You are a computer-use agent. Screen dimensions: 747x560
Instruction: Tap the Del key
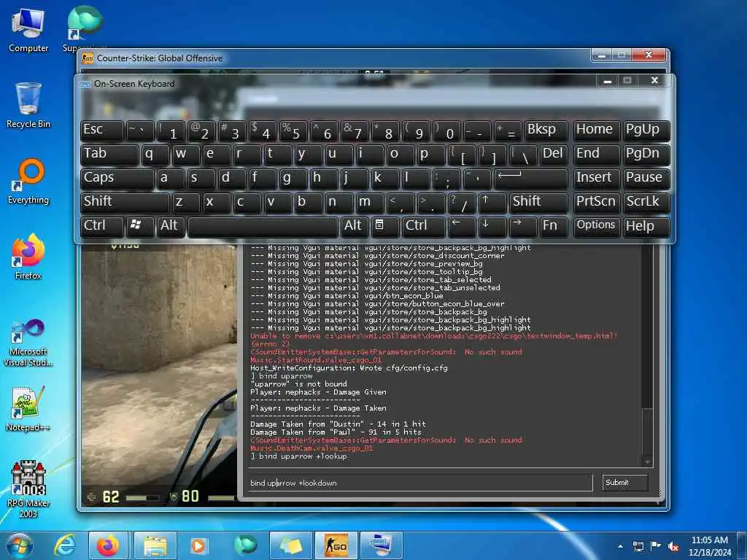point(553,155)
